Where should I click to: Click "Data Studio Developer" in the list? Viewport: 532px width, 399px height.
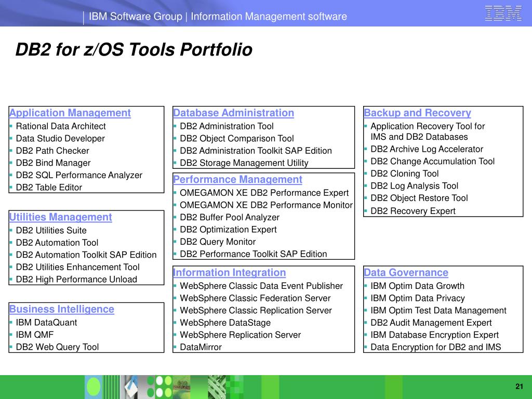(x=60, y=138)
